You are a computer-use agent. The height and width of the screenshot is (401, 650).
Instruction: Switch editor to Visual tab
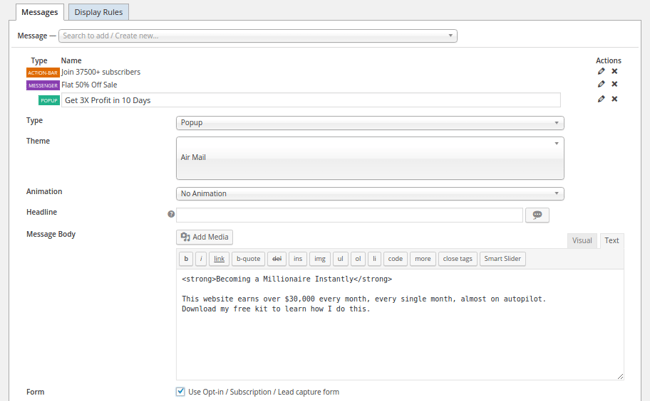582,241
